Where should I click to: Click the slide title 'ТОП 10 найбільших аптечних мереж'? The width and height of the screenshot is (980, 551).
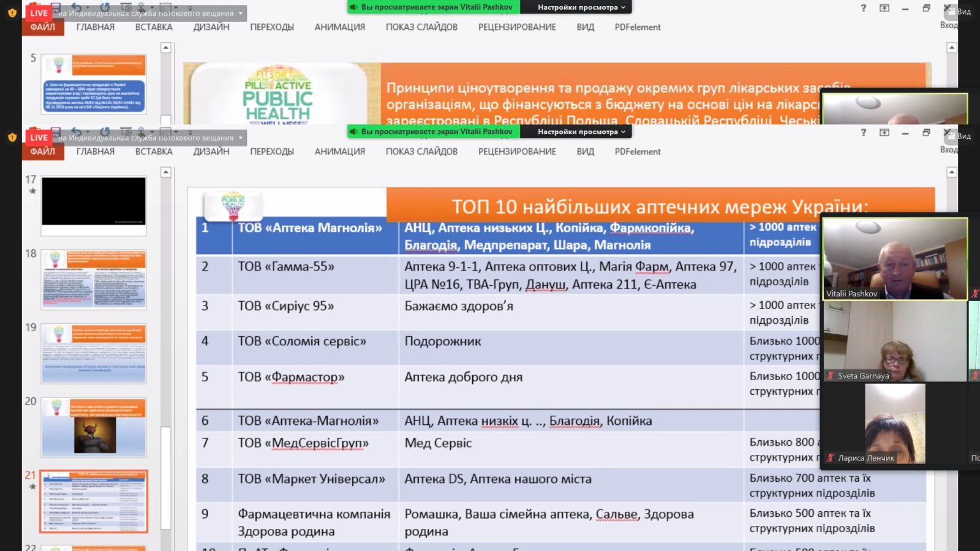(660, 206)
